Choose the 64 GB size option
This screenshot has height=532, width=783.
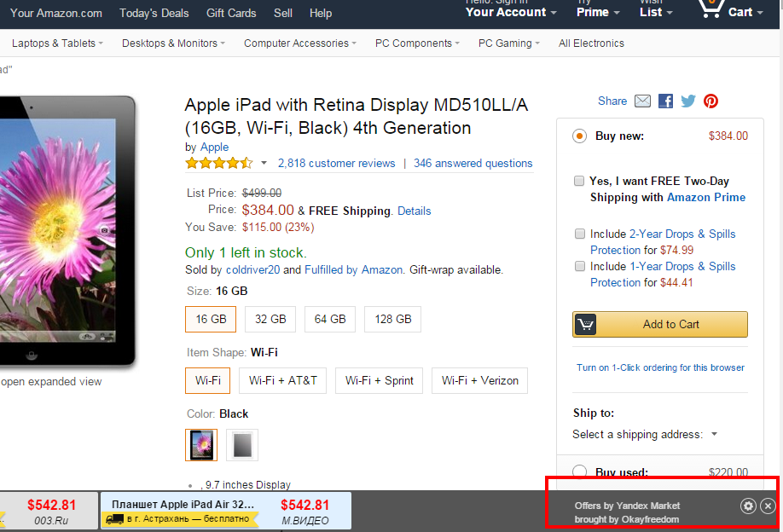point(330,319)
